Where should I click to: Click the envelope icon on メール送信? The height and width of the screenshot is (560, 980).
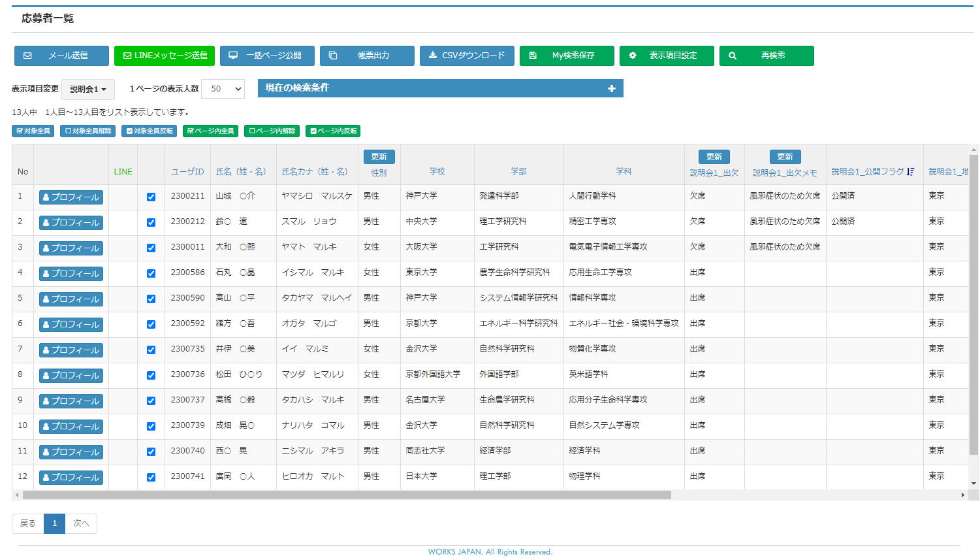click(27, 56)
